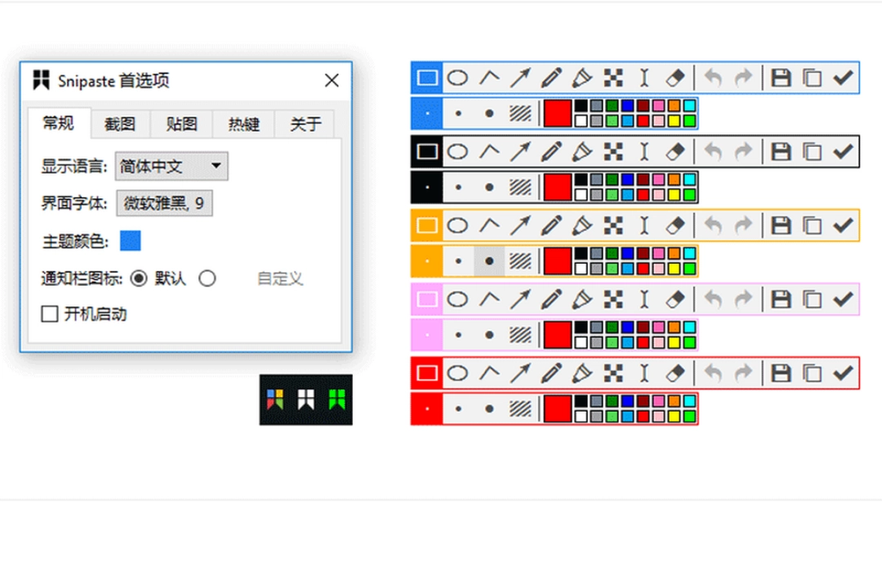Select the marker highlighter tool
Image resolution: width=882 pixels, height=588 pixels.
point(582,77)
